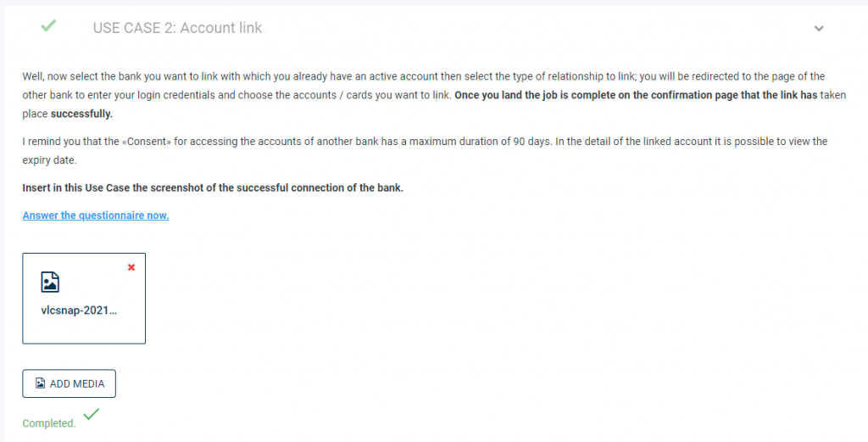This screenshot has width=868, height=442.
Task: Click the green "Completed." status text
Action: coord(48,423)
